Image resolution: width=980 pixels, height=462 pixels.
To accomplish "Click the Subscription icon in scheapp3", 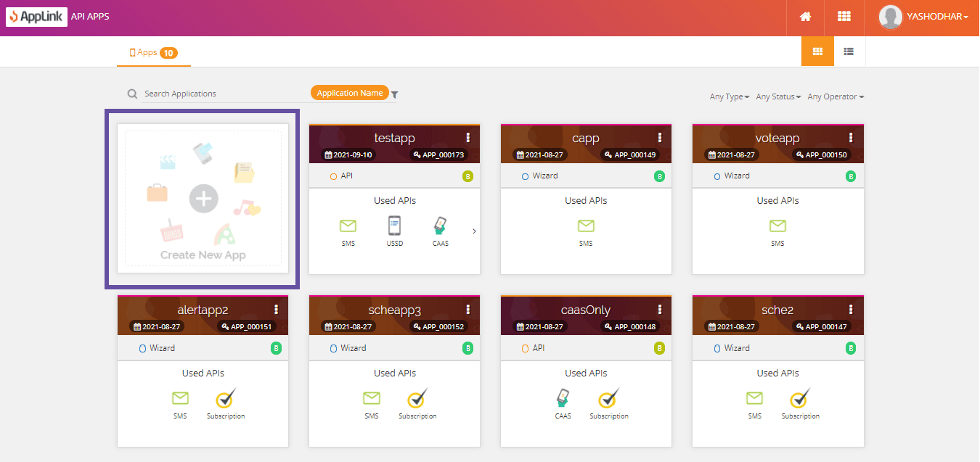I will (x=417, y=398).
